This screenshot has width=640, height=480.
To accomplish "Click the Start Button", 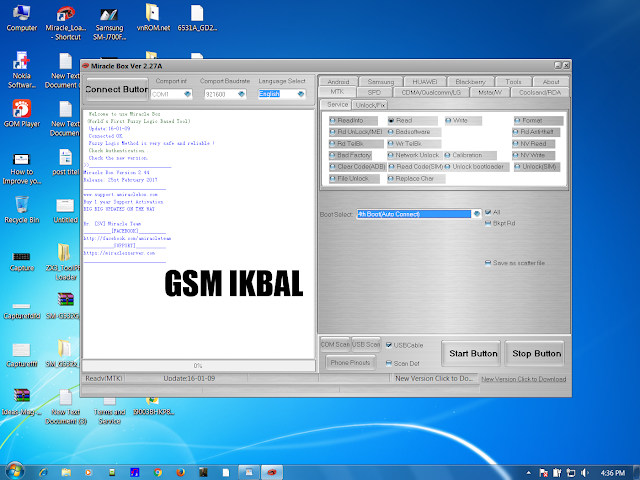I will point(471,353).
